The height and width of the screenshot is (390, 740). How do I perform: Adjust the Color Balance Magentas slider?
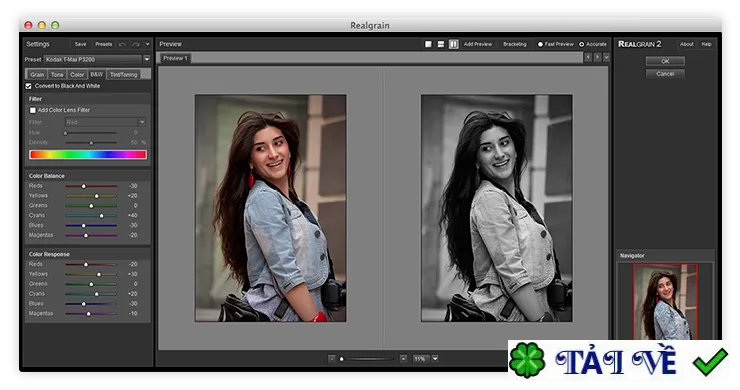point(91,235)
